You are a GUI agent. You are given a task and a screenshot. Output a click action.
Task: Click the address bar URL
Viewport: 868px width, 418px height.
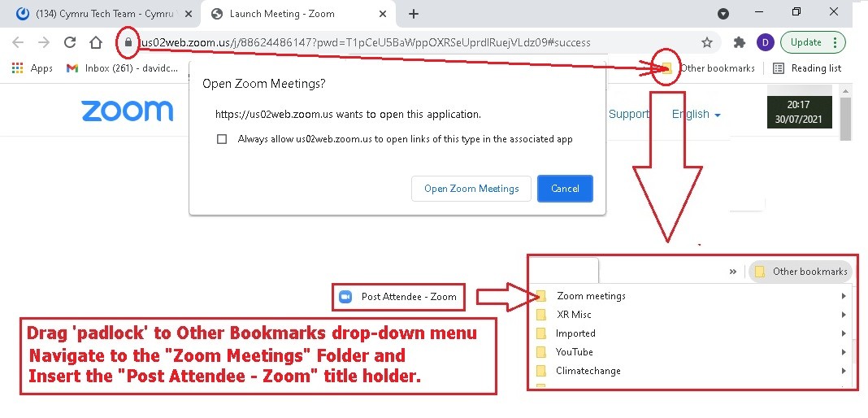(366, 42)
